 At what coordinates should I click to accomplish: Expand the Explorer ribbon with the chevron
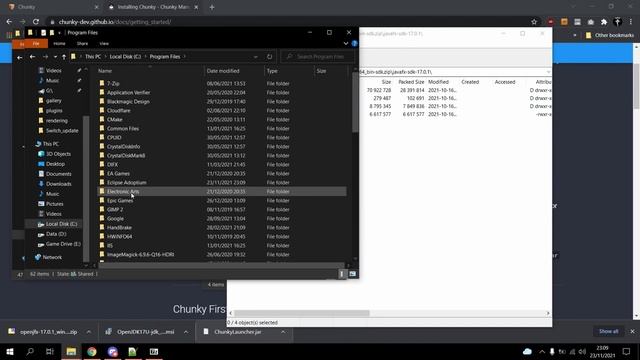(x=346, y=43)
